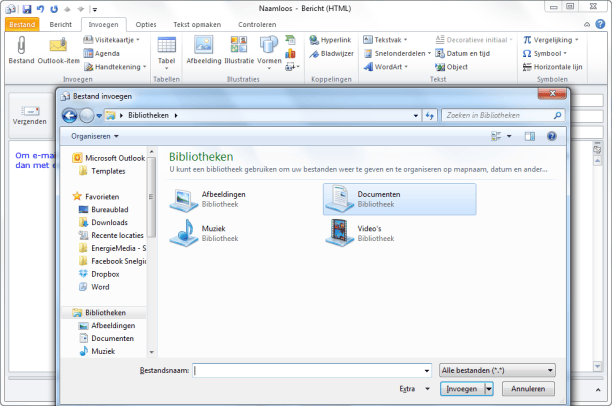612x406 pixels.
Task: Add a Bladwijzer bookmark
Action: point(331,53)
